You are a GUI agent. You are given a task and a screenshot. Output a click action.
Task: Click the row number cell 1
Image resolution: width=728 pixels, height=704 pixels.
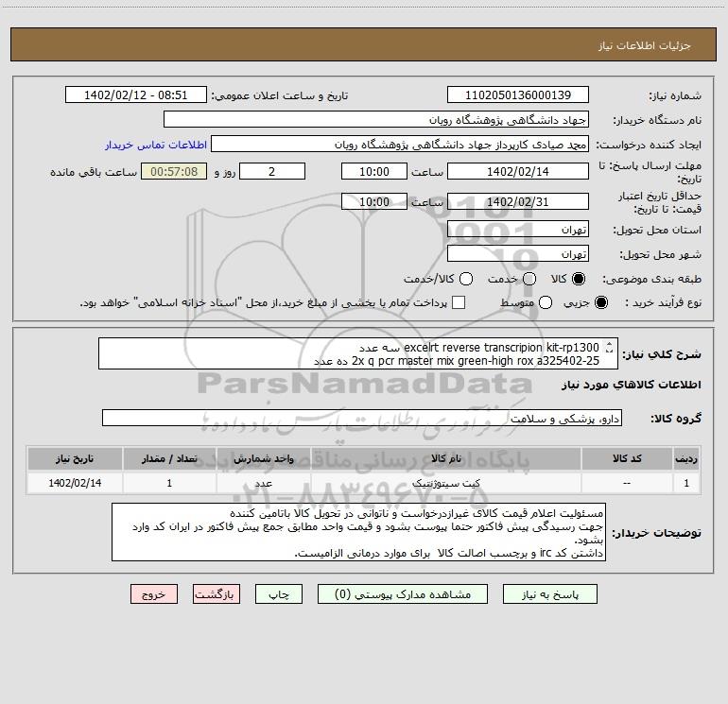tap(686, 483)
